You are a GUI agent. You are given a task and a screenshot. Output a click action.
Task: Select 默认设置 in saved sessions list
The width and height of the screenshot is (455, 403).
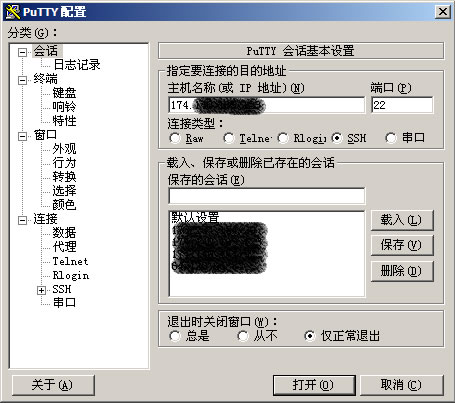[195, 217]
